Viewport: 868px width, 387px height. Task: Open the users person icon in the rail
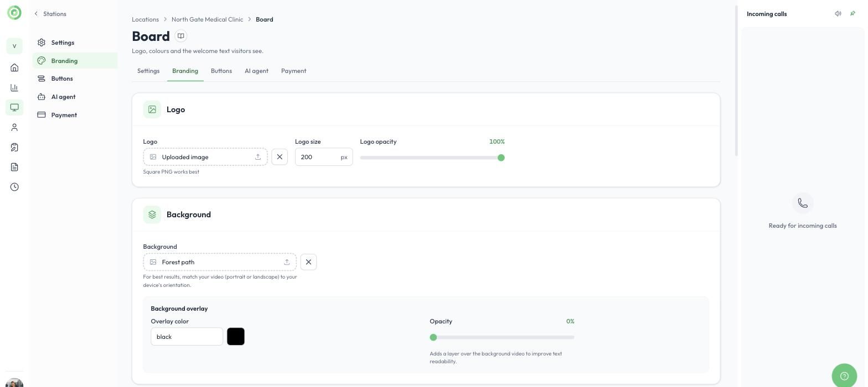14,127
